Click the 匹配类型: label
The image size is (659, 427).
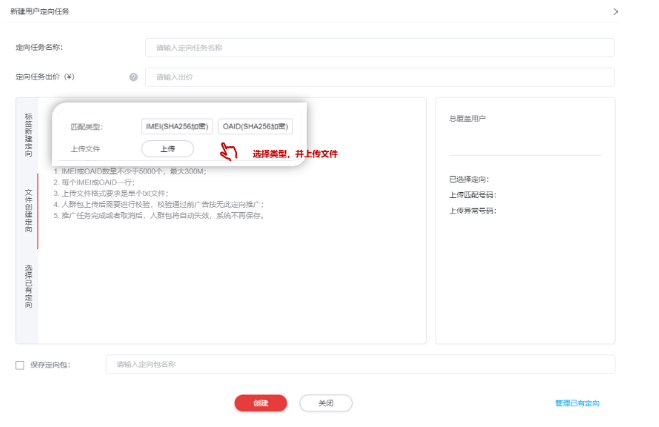point(87,127)
